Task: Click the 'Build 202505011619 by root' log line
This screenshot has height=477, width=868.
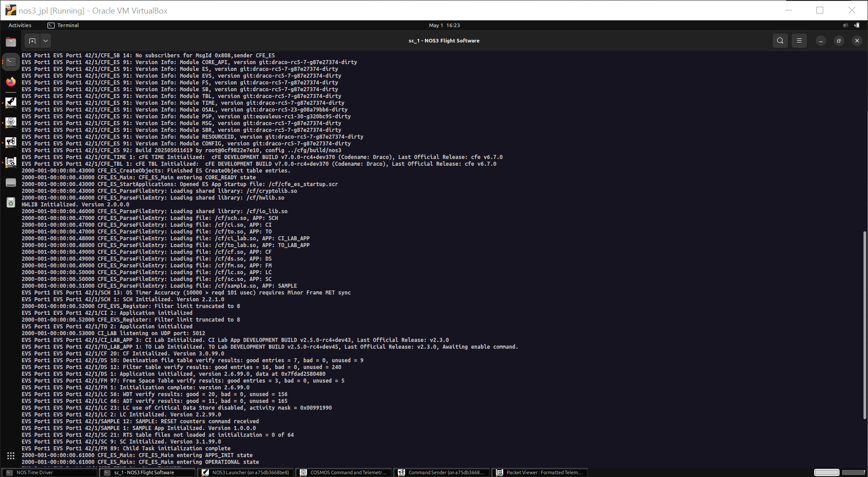Action: tap(182, 150)
